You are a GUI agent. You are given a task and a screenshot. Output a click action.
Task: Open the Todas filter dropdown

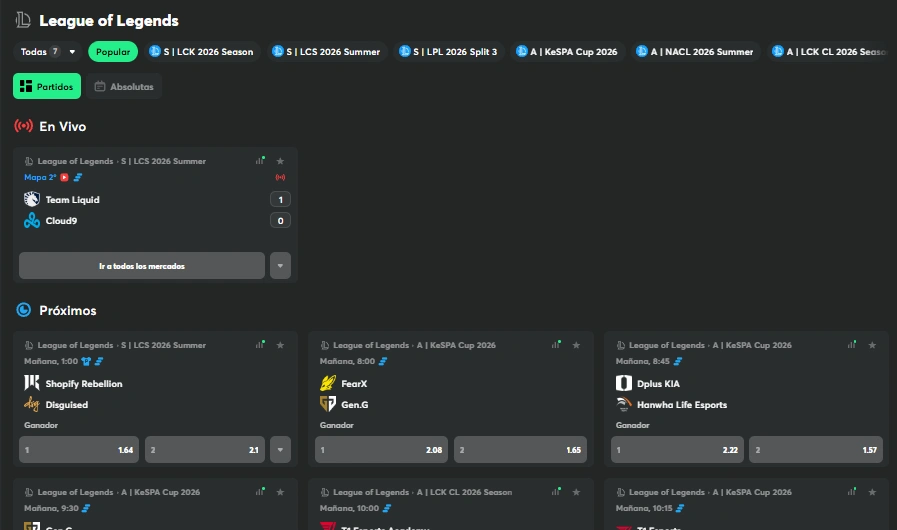pos(47,52)
